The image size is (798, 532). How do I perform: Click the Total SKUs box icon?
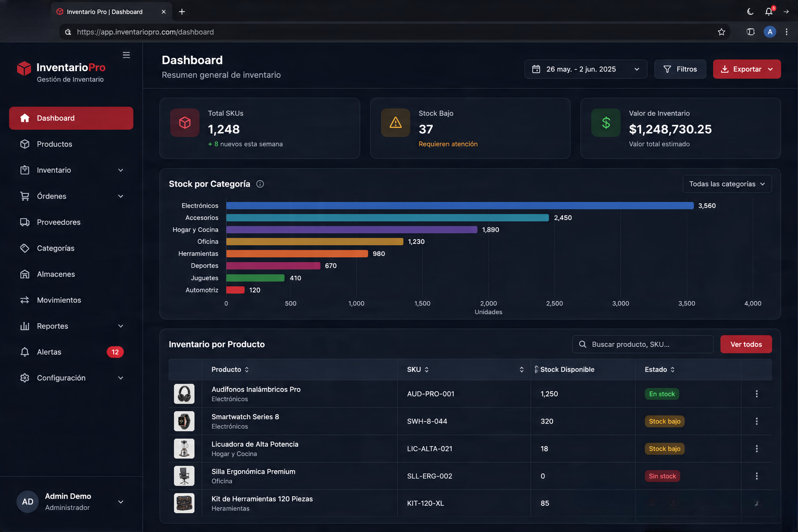pos(184,123)
